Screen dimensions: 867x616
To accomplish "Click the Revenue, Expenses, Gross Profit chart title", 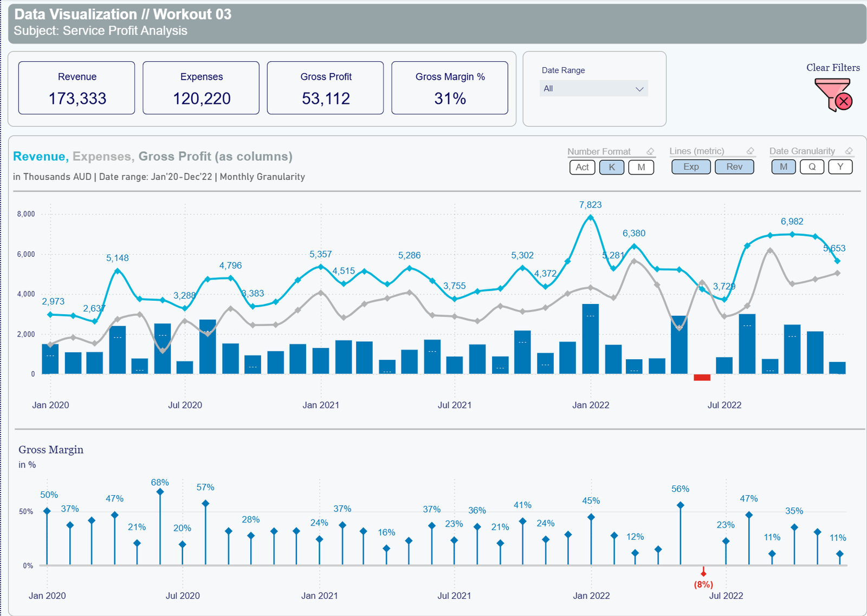I will click(153, 157).
